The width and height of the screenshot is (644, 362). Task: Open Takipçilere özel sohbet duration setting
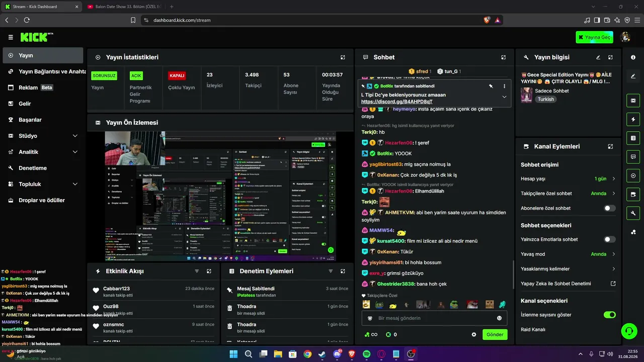coord(568,194)
